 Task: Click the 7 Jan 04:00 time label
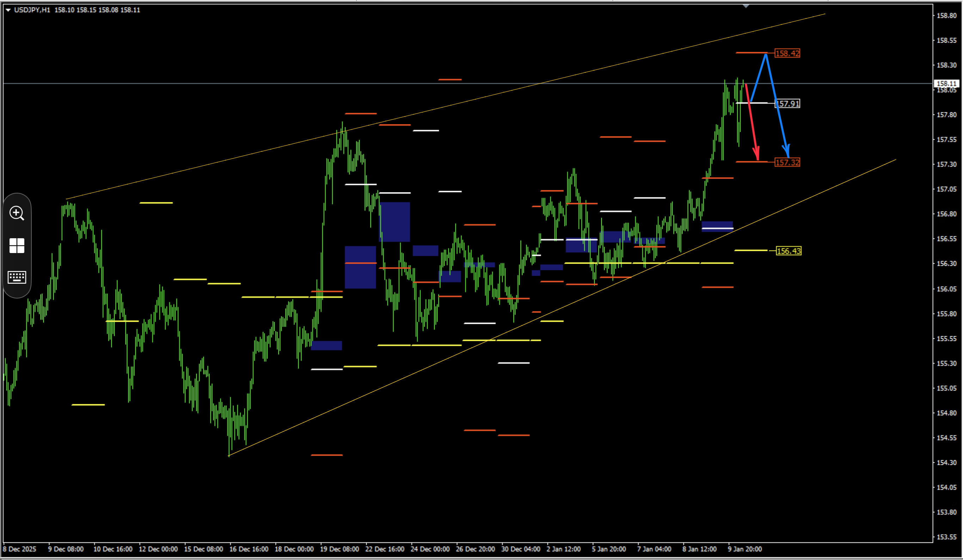[654, 549]
